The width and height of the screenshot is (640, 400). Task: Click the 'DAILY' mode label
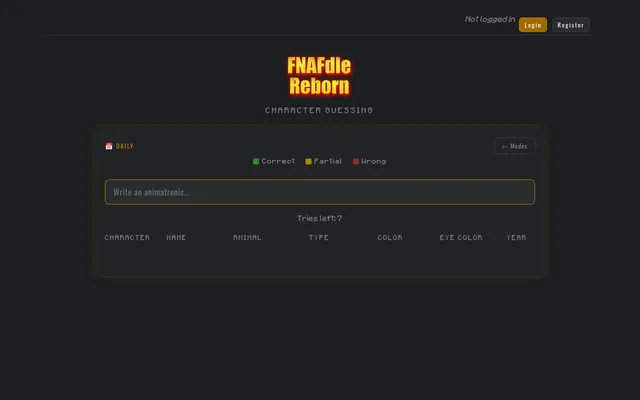pyautogui.click(x=124, y=146)
